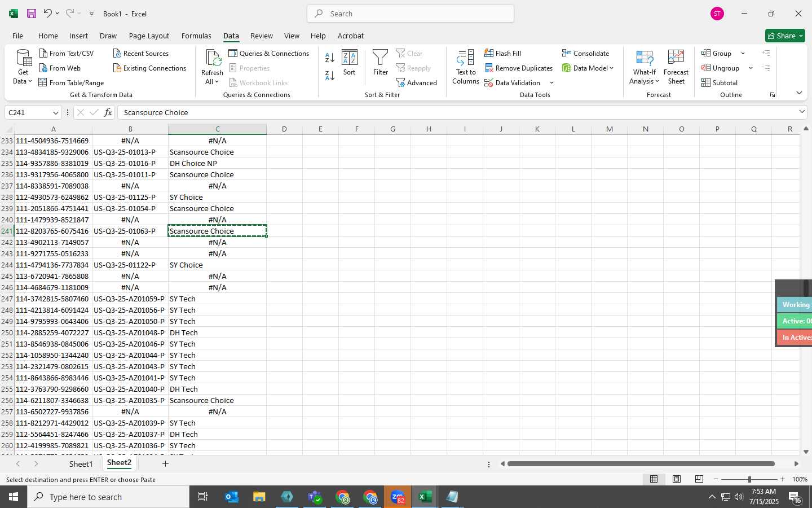
Task: Click horizontal scrollbar thumb
Action: 641,464
